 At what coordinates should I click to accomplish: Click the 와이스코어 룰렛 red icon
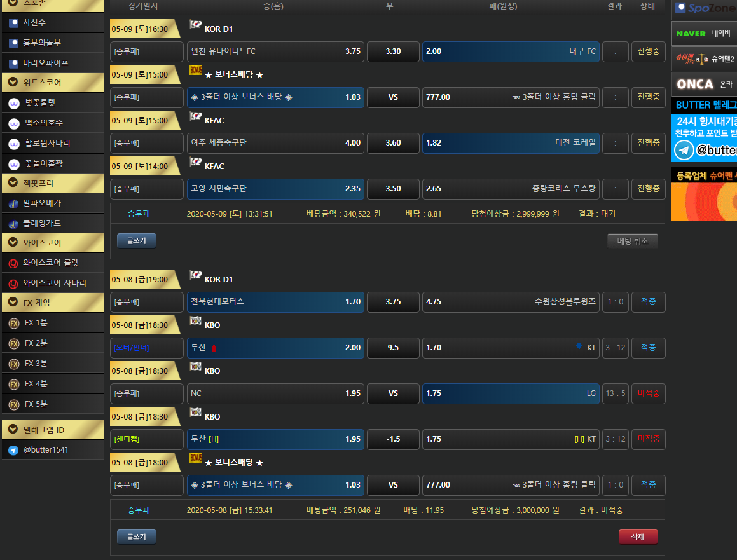13,263
